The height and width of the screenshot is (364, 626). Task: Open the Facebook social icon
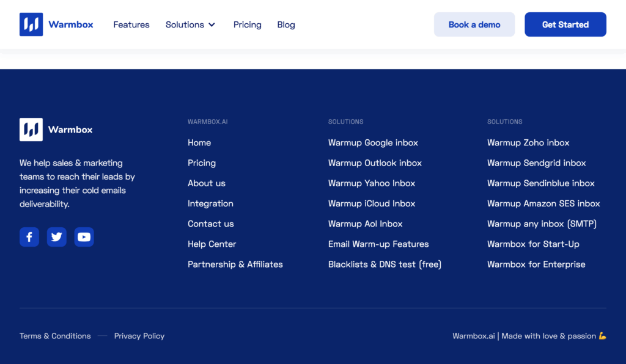(29, 237)
